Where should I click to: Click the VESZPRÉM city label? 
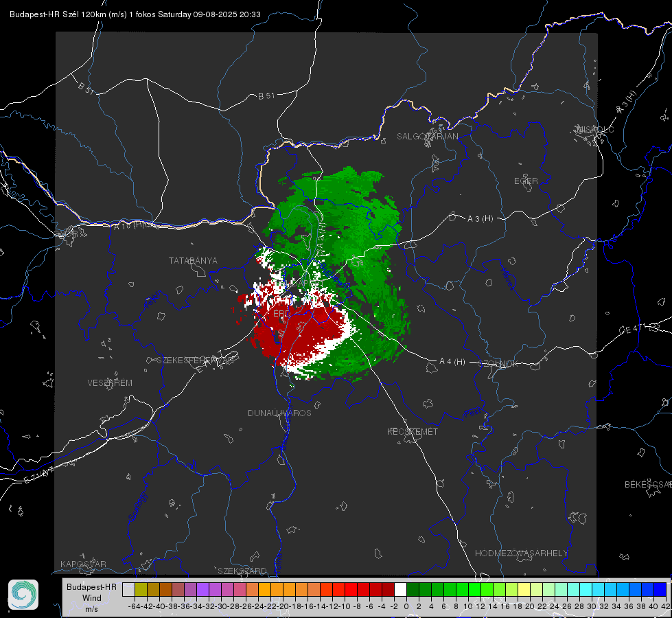(110, 382)
